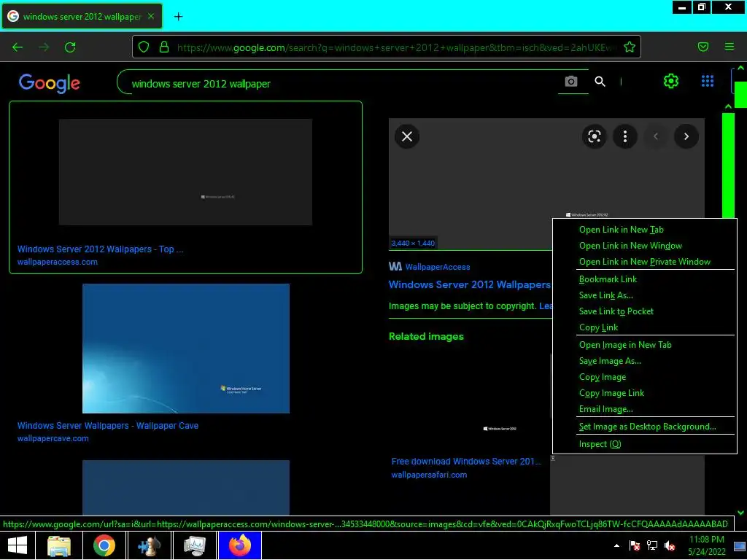This screenshot has width=747, height=560.
Task: Open Action Center flag tray icon
Action: [x=634, y=545]
